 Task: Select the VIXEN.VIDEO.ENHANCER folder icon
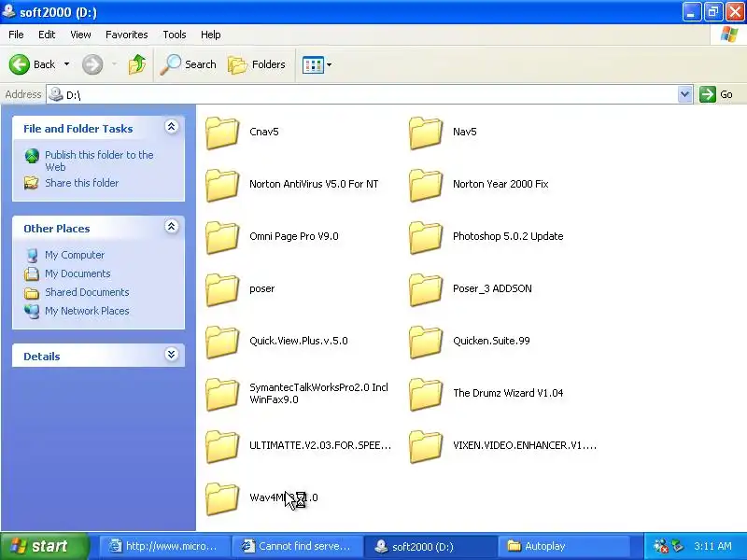click(426, 447)
